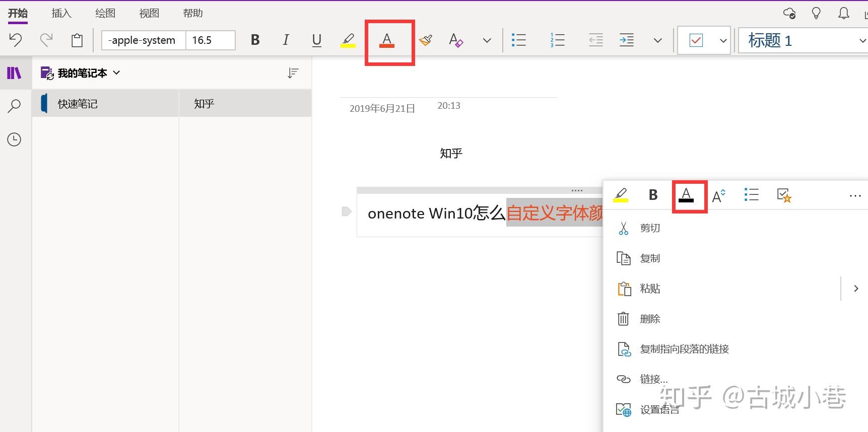Open font size icon in mini toolbar
Viewport: 868px width, 432px height.
click(x=719, y=195)
